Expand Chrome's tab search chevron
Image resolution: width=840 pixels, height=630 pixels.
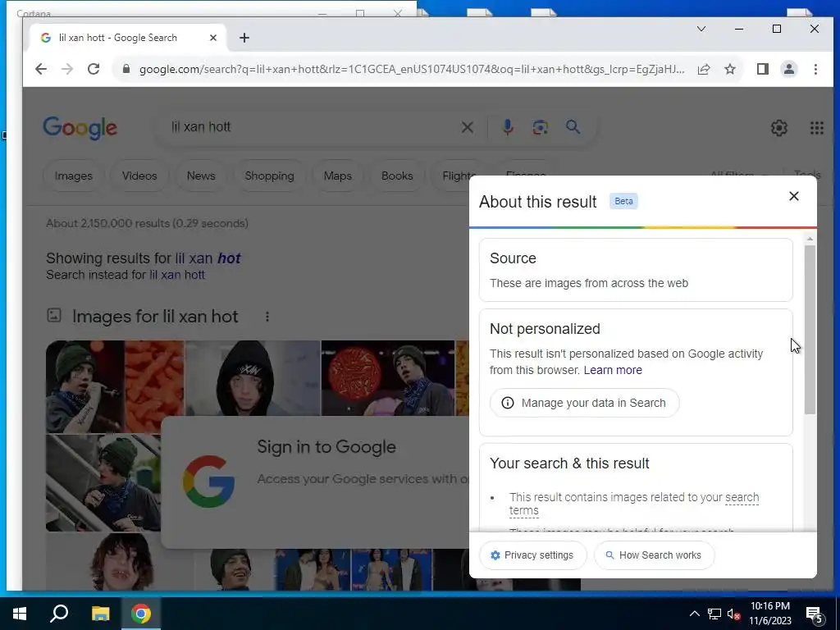click(x=701, y=29)
